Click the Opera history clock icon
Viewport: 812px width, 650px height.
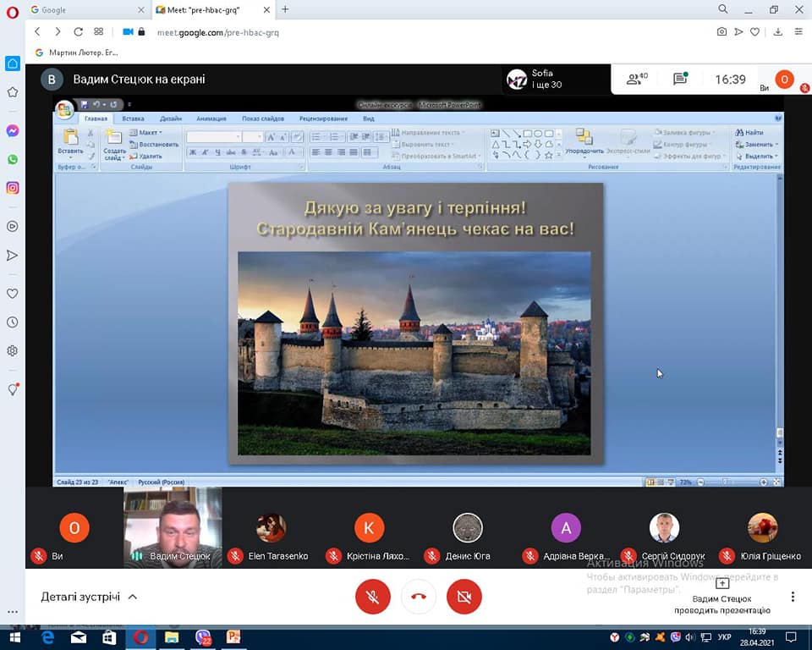(13, 322)
